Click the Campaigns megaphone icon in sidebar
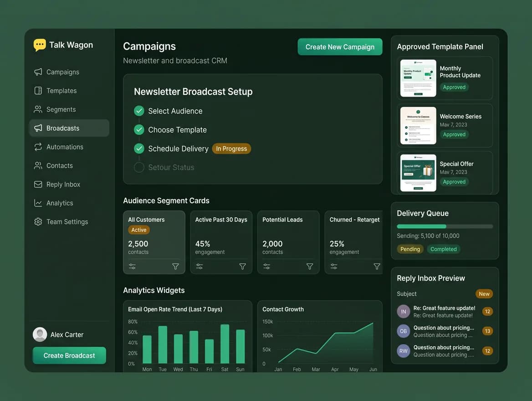 click(38, 72)
